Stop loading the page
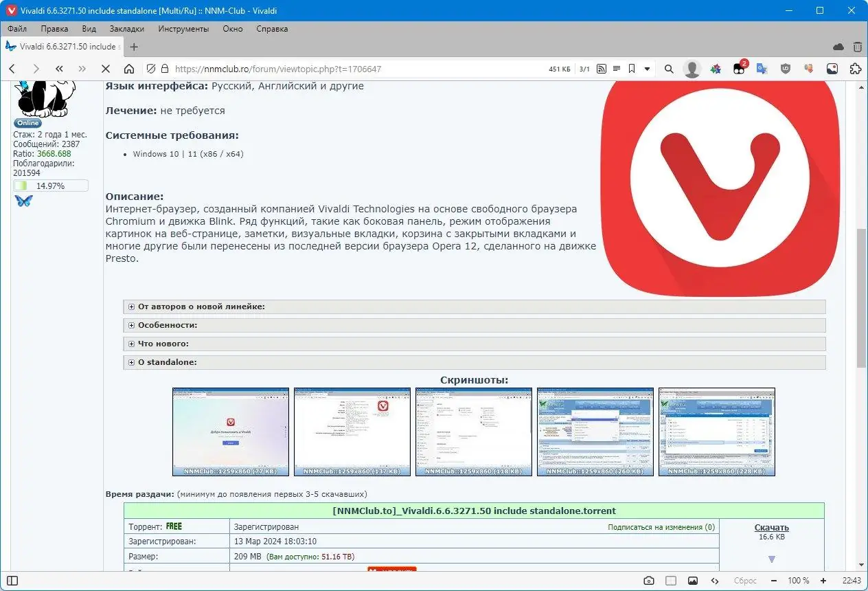 106,69
